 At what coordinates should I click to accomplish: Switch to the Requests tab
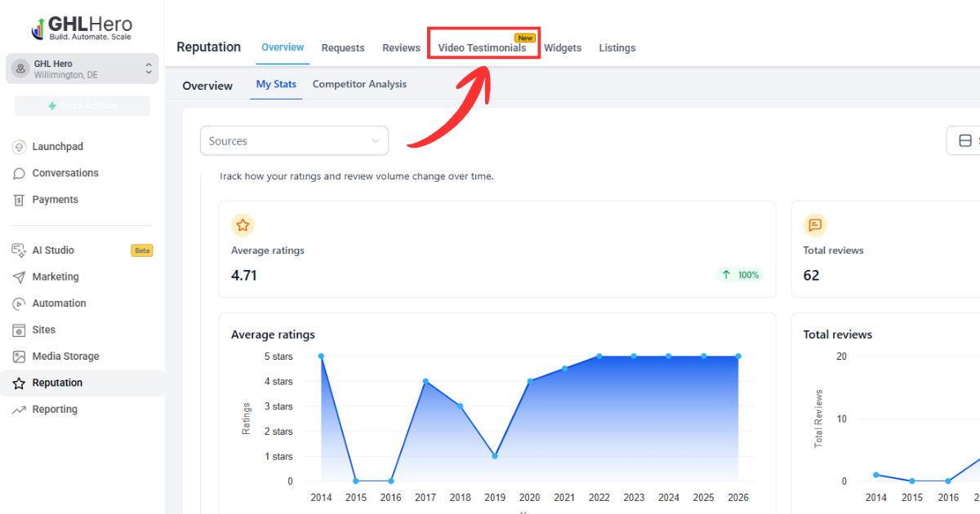click(x=343, y=48)
